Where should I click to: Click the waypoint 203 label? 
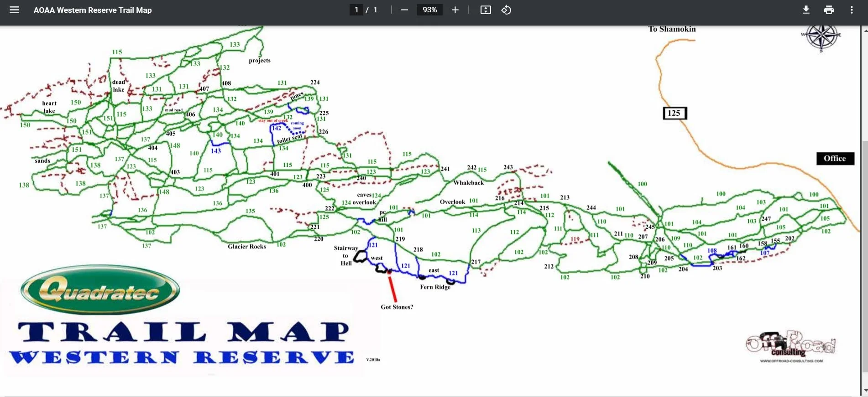click(717, 268)
